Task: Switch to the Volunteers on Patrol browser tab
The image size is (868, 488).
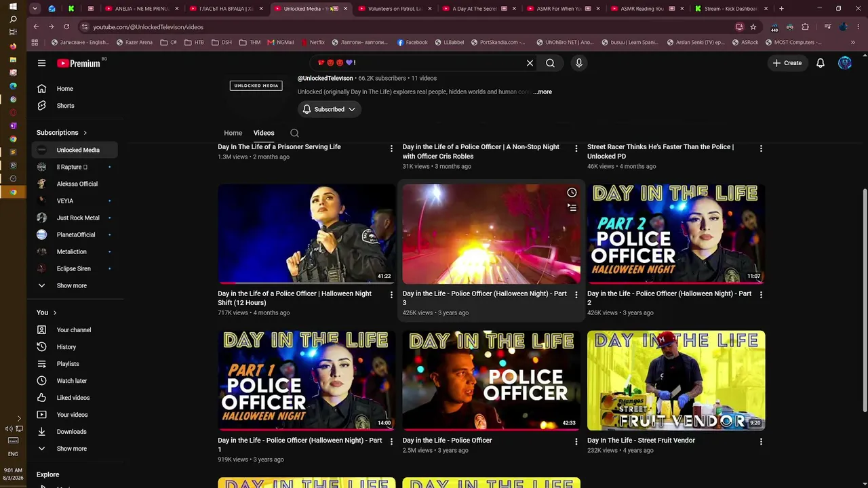Action: 395,9
